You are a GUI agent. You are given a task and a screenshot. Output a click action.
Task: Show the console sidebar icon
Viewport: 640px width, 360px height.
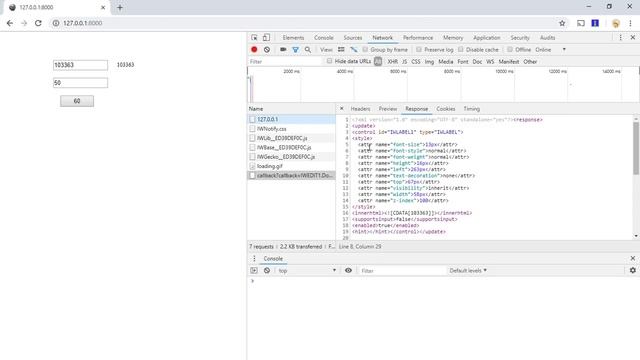tap(254, 271)
